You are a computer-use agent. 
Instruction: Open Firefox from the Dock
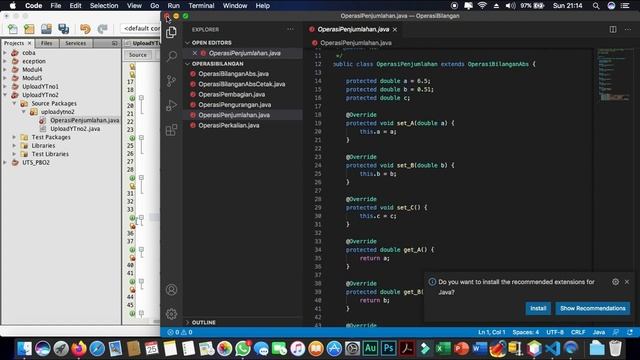[79, 348]
